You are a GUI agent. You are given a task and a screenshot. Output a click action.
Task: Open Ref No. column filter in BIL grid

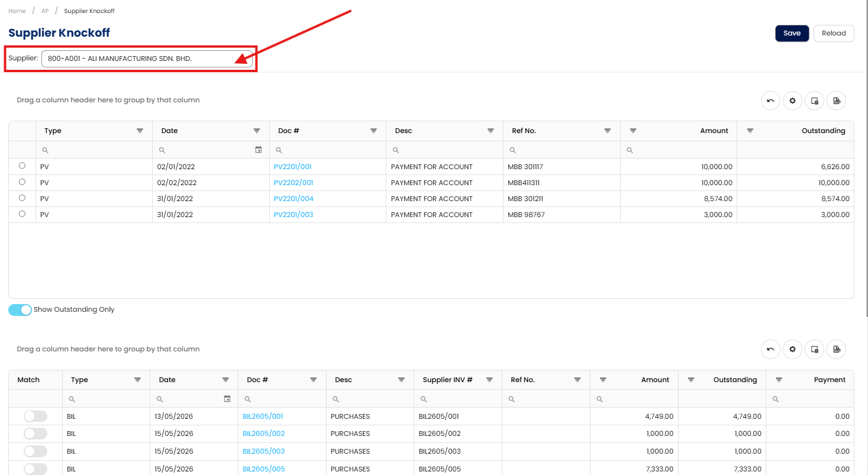577,380
